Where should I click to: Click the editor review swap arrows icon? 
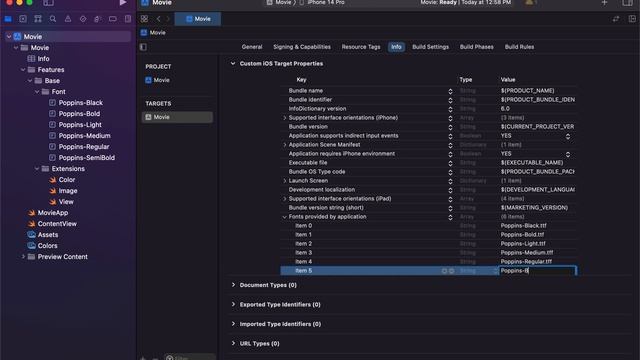(x=616, y=19)
